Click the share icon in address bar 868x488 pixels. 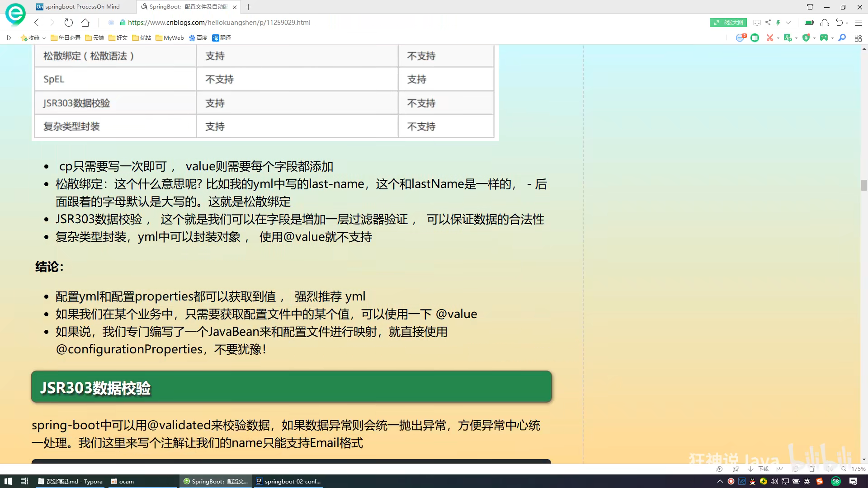tap(768, 23)
